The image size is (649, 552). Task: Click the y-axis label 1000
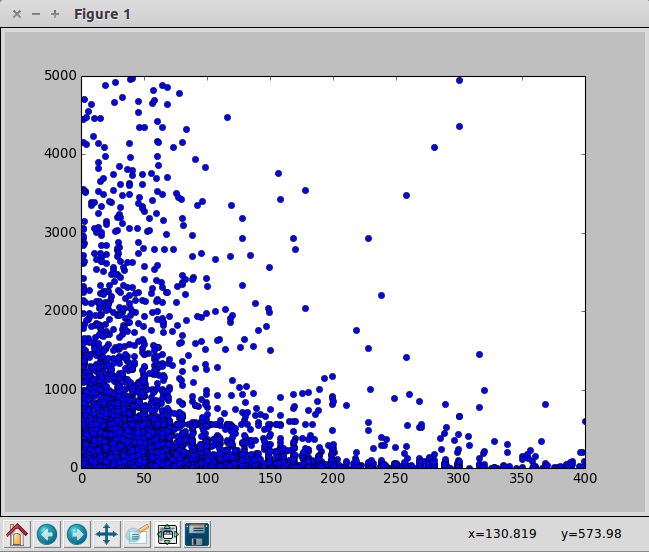[x=60, y=389]
